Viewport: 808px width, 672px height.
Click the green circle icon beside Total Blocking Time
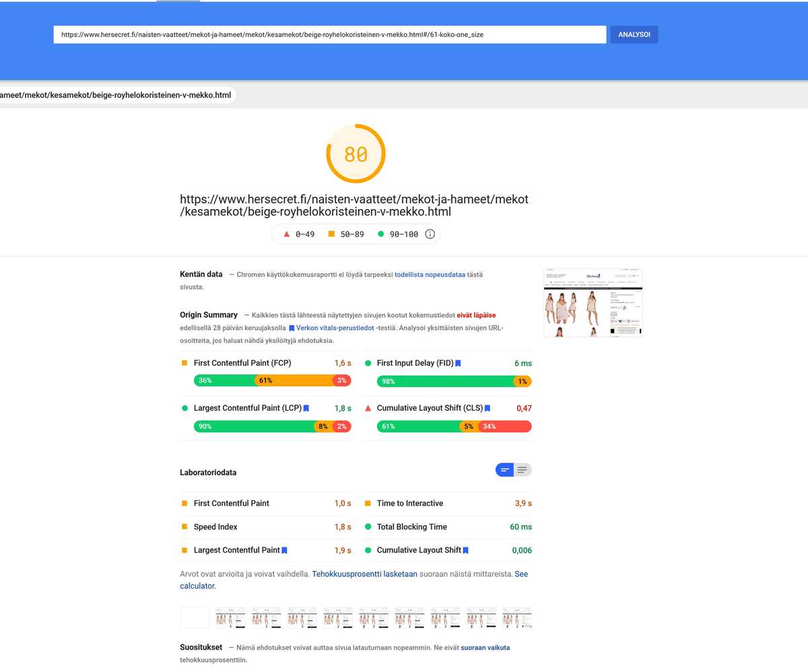coord(367,527)
